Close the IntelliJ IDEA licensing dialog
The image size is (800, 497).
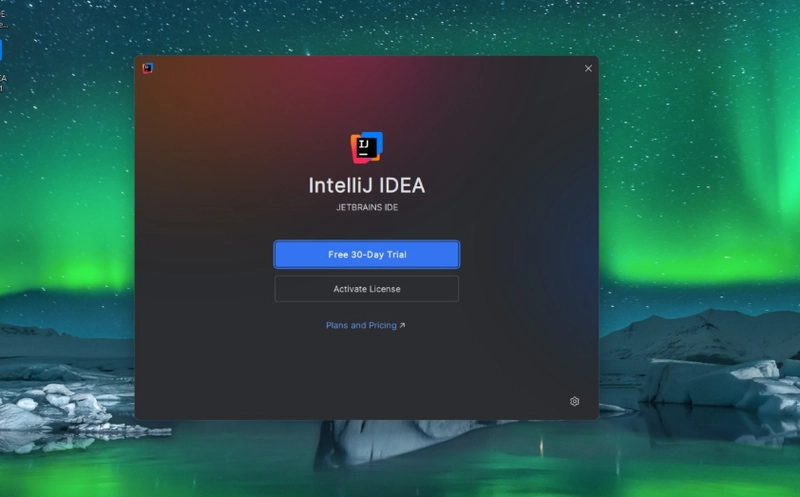coord(588,68)
